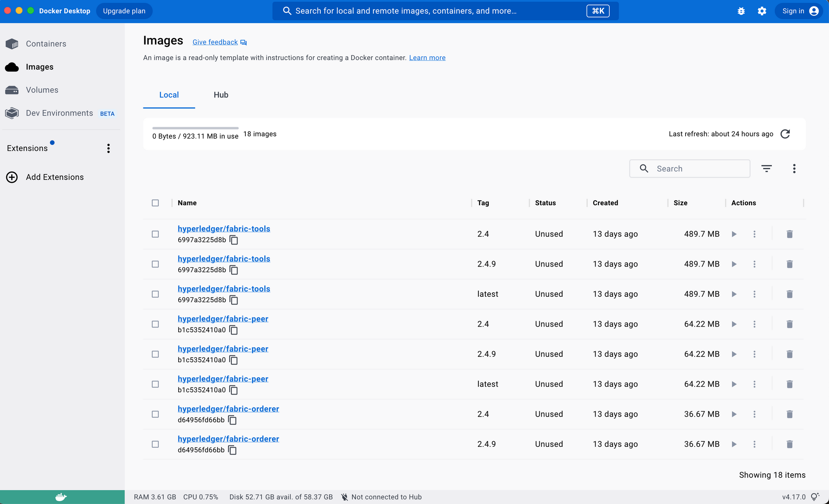The width and height of the screenshot is (829, 504).
Task: Click the refresh images icon
Action: 785,134
